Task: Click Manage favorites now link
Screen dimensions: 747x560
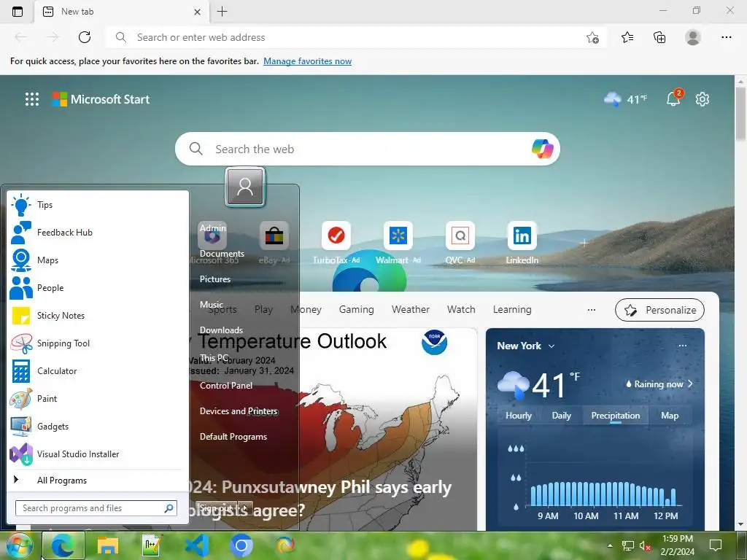Action: (307, 61)
